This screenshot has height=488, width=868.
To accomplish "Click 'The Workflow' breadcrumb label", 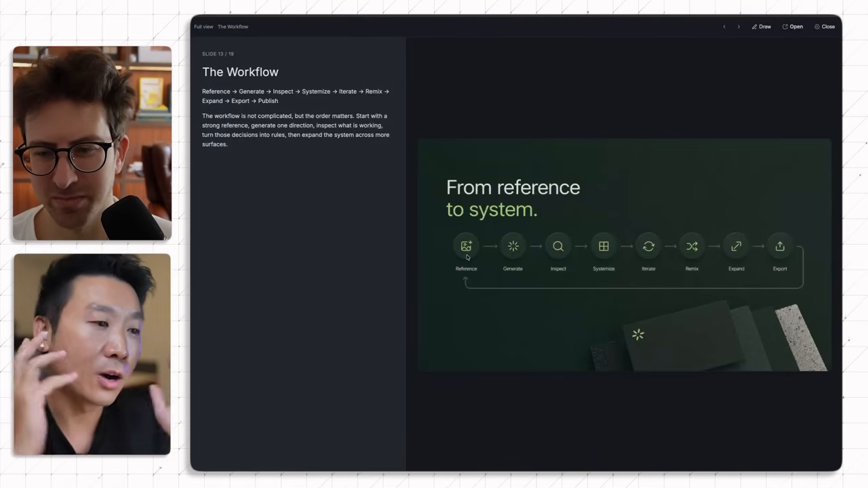I will (x=233, y=26).
